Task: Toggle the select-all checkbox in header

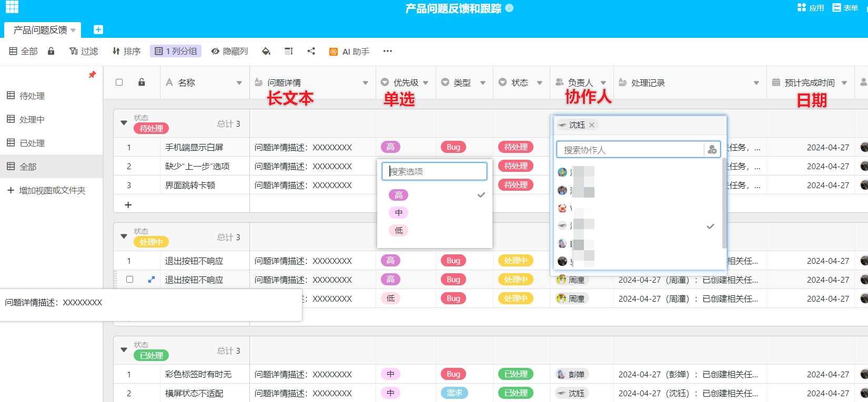Action: coord(119,83)
